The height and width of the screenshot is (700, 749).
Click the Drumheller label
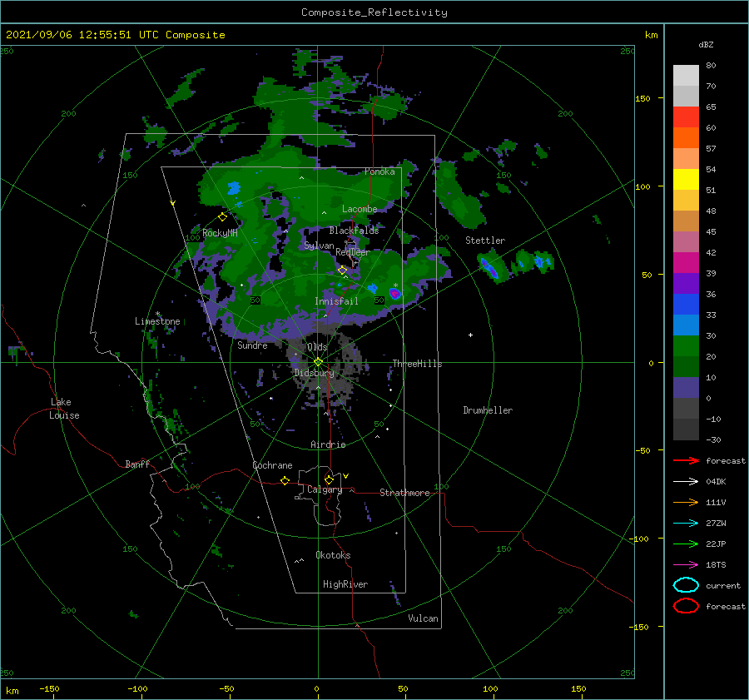(x=488, y=410)
